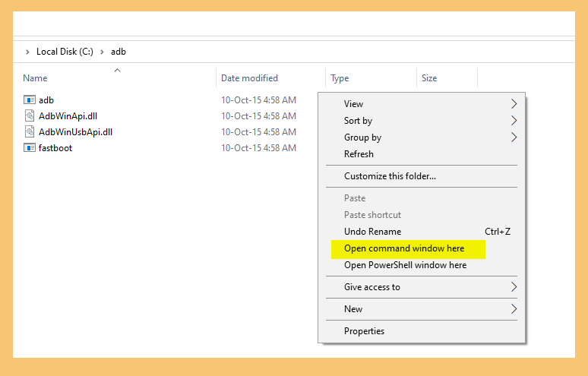Click the AdbWinApi.dll file icon

tap(30, 115)
